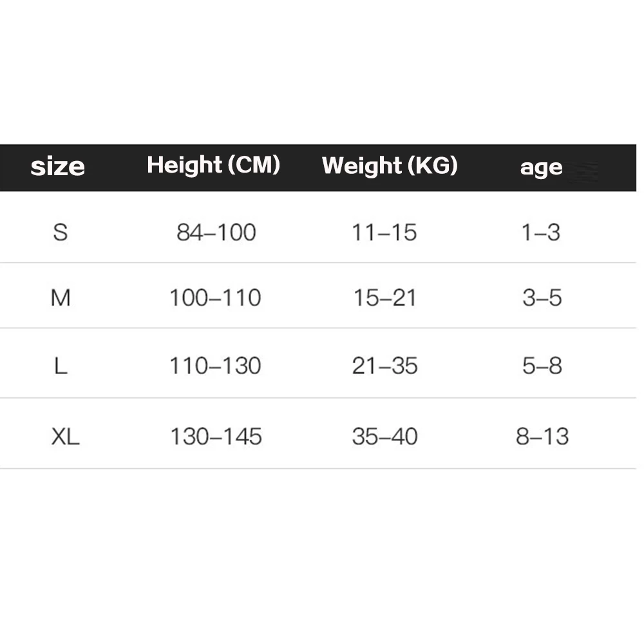
Task: Click the 'age' column header
Action: coord(542,167)
